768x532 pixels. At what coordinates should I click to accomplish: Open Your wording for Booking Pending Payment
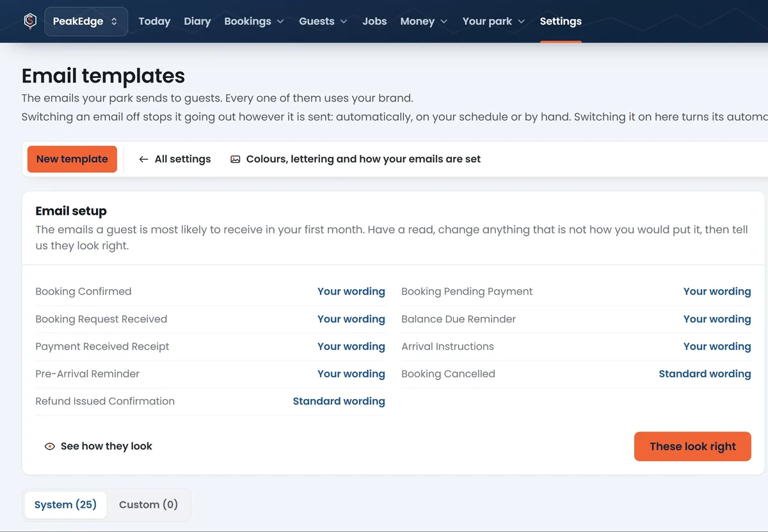click(717, 292)
